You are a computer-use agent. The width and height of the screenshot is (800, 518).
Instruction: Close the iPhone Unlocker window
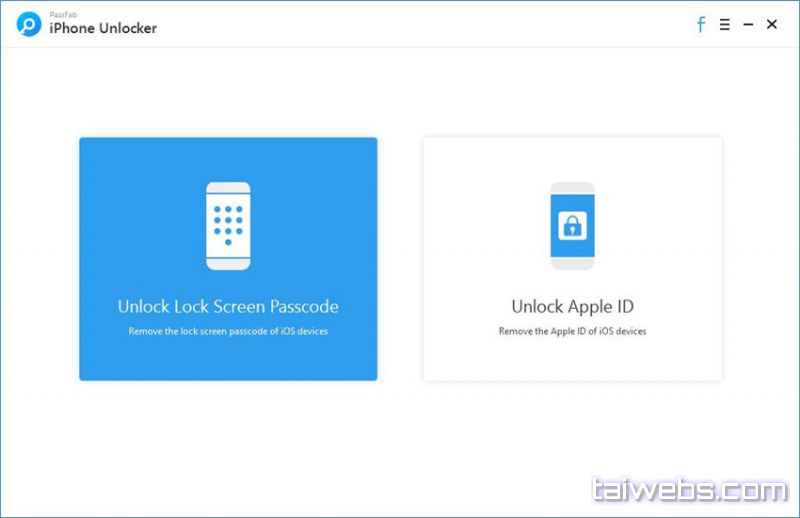click(x=772, y=25)
